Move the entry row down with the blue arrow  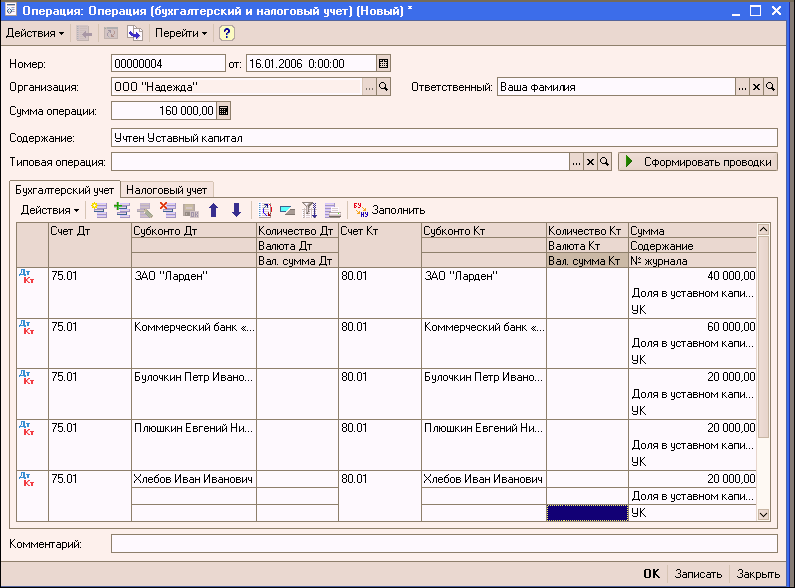pyautogui.click(x=236, y=210)
